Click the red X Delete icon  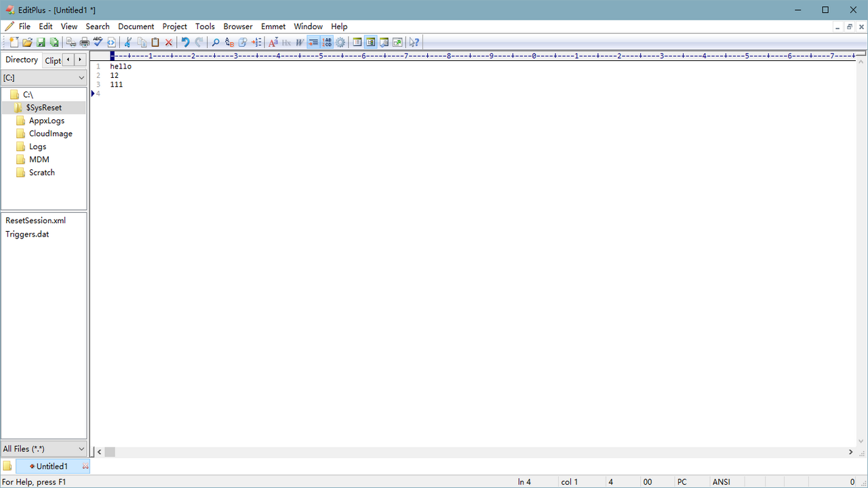tap(169, 42)
